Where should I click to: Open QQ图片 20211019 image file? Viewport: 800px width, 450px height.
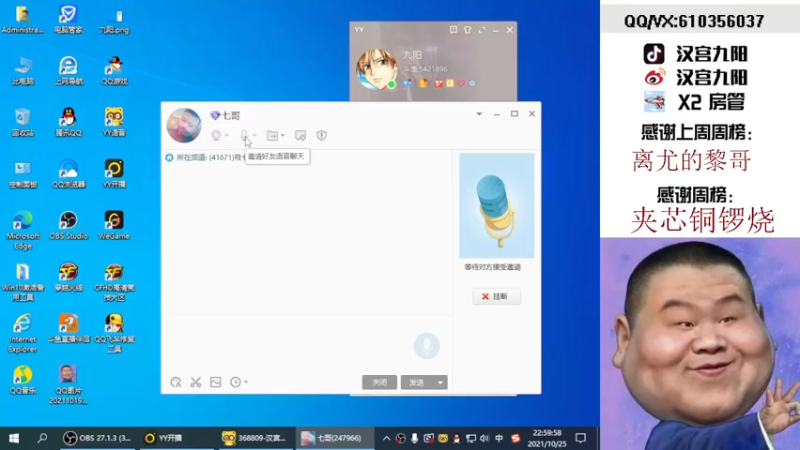pyautogui.click(x=68, y=385)
